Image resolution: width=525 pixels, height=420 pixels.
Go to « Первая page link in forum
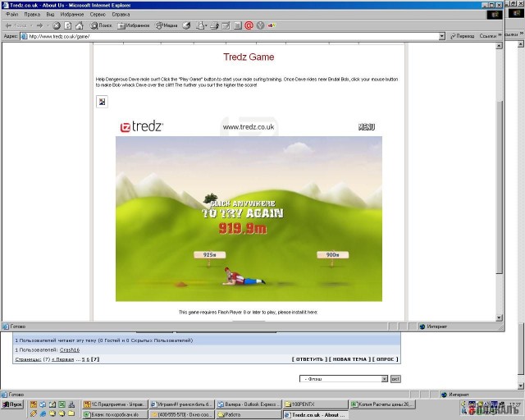[x=62, y=359]
